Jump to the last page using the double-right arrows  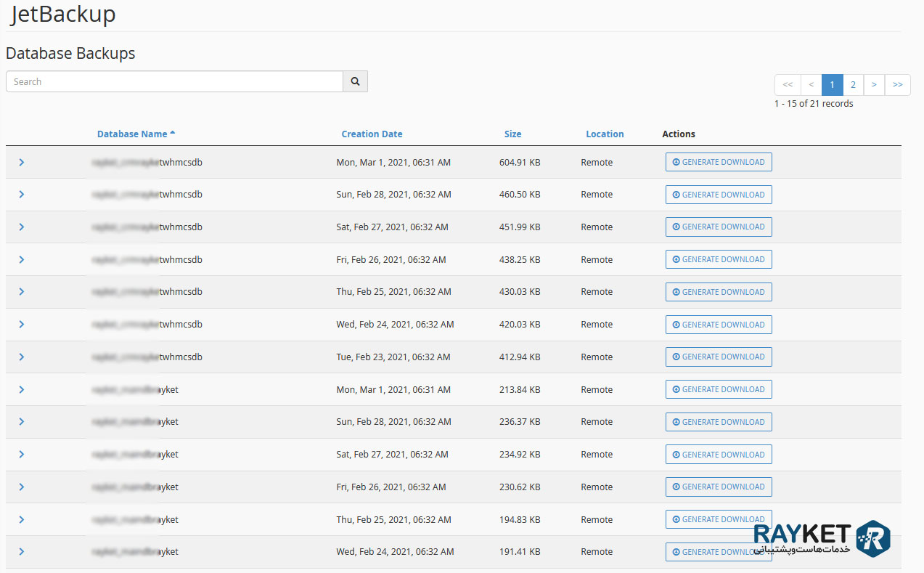pos(898,84)
